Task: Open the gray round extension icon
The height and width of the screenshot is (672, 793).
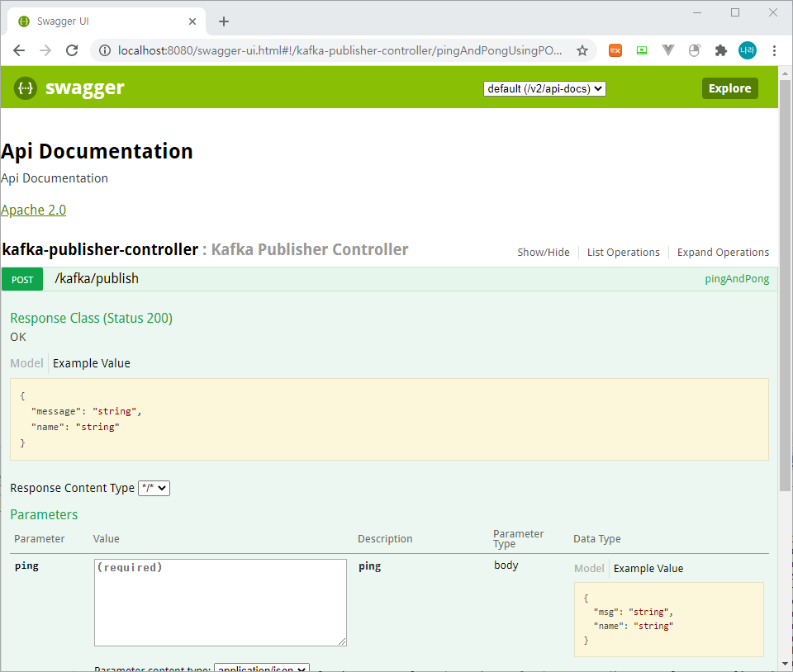Action: pos(695,50)
